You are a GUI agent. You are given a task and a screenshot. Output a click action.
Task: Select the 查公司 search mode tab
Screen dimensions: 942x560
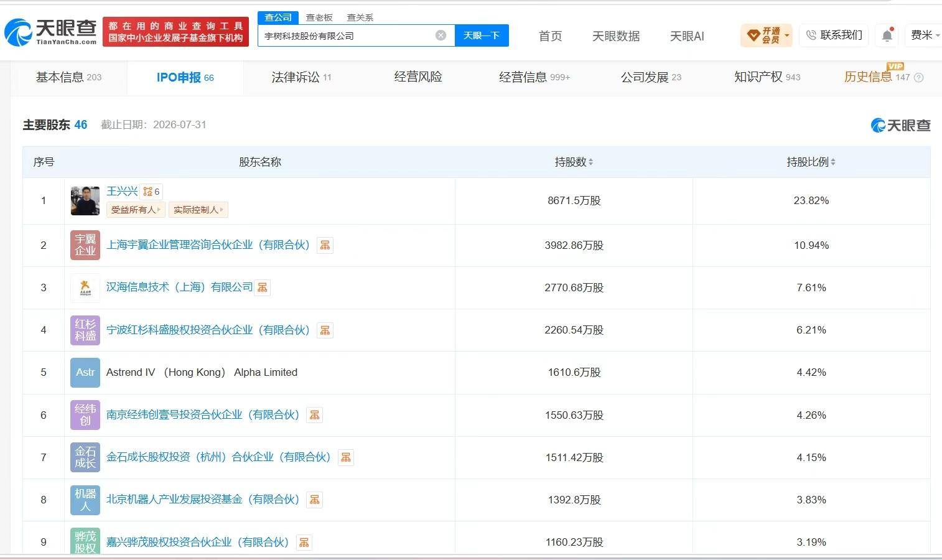[x=278, y=17]
